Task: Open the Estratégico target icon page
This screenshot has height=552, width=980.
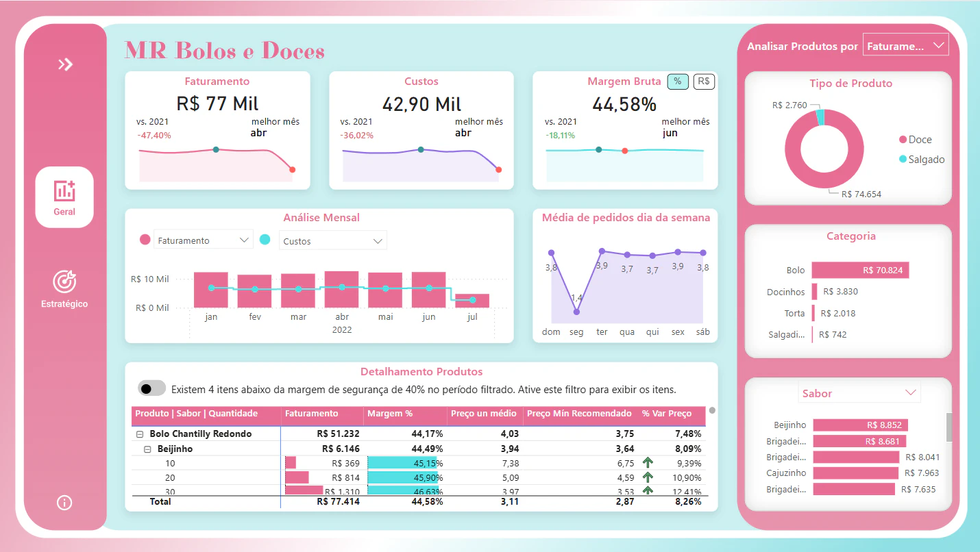Action: tap(64, 288)
